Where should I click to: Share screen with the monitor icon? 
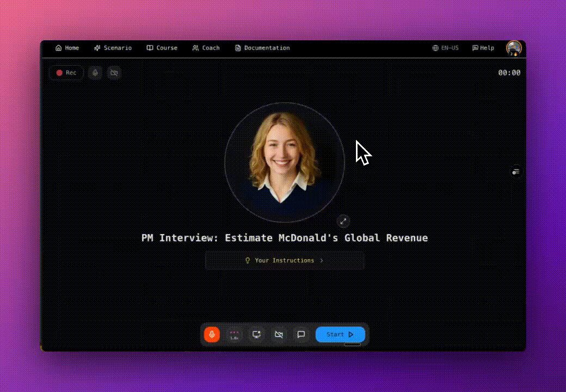coord(257,334)
